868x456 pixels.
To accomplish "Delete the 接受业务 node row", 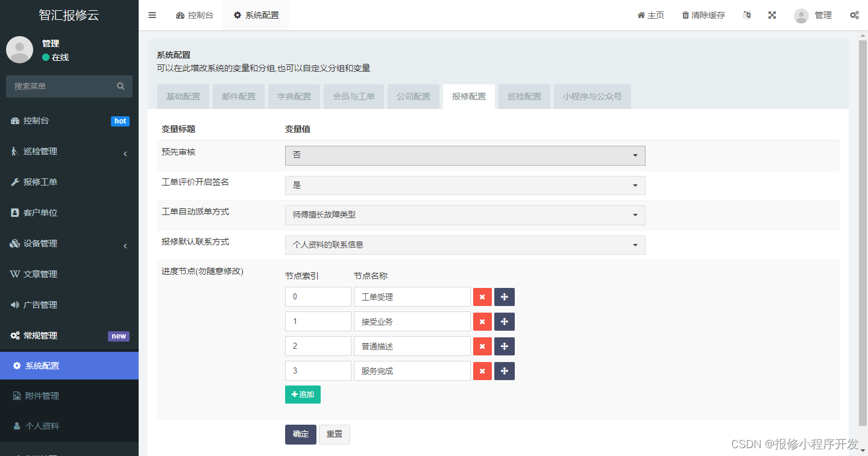I will click(482, 322).
